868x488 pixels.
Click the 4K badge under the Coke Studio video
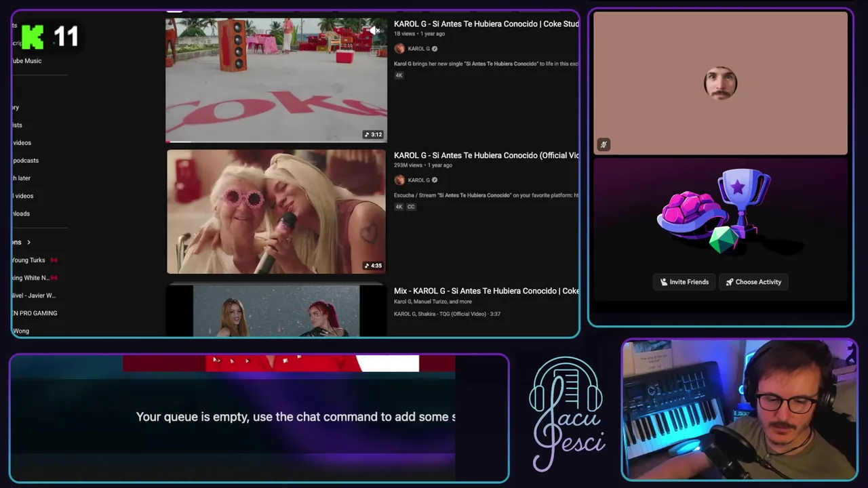tap(399, 75)
